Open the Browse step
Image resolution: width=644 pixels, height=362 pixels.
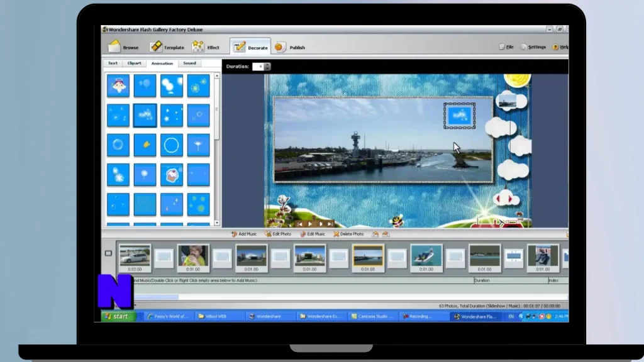(123, 47)
